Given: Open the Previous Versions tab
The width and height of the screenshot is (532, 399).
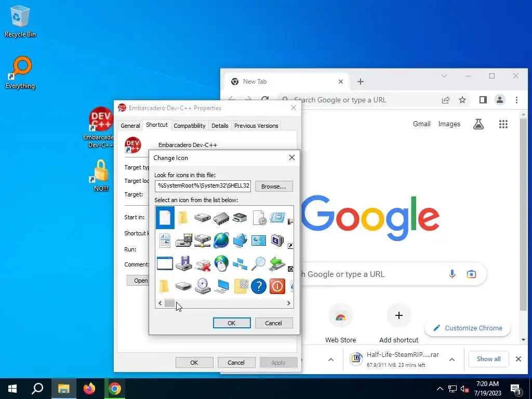Looking at the screenshot, I should tap(256, 126).
